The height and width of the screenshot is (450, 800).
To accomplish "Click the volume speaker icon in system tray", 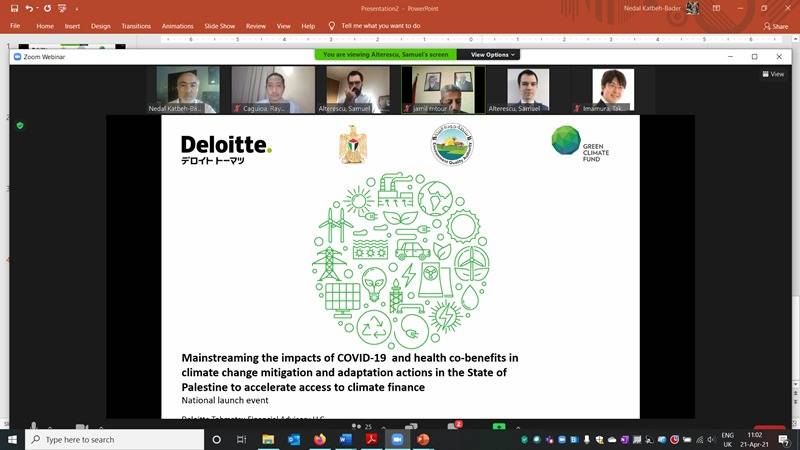I will click(x=711, y=440).
